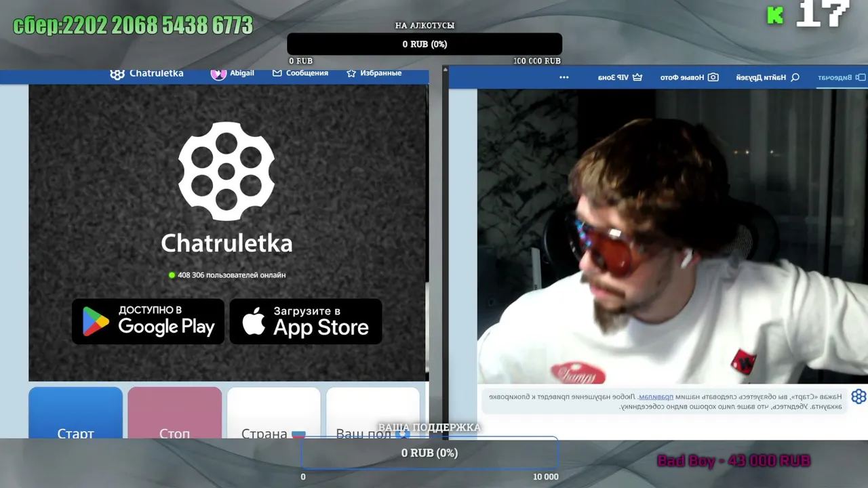Click the ВАША ПОДДЕРЖКА progress bar
Viewport: 868px width, 488px height.
tap(429, 453)
